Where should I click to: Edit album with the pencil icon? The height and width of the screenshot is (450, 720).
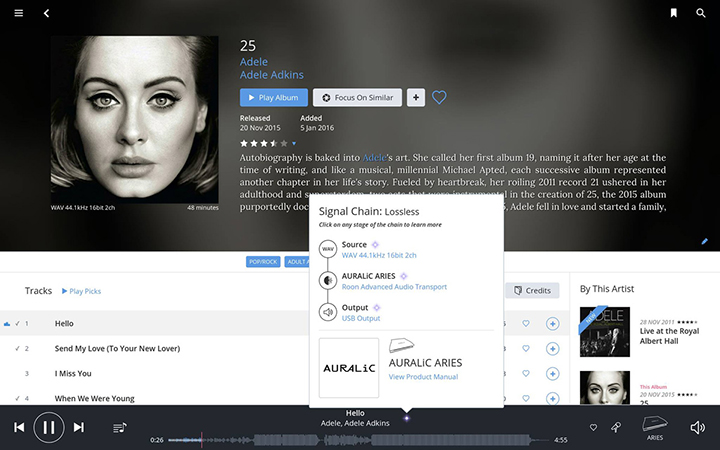point(704,241)
